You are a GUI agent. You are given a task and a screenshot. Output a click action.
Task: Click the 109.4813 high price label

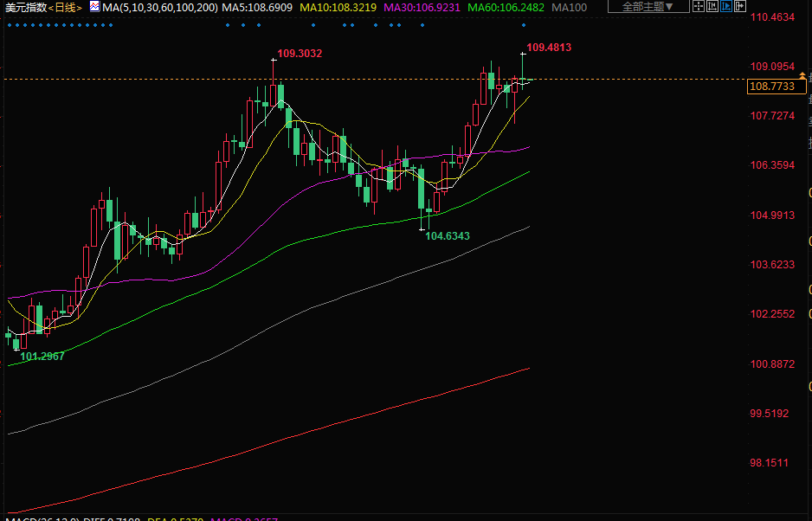(x=549, y=48)
